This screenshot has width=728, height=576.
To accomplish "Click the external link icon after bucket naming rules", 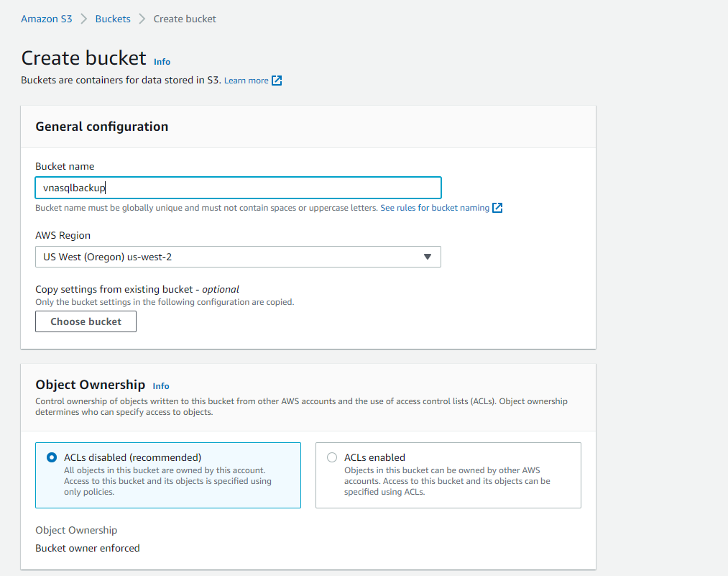I will [497, 207].
